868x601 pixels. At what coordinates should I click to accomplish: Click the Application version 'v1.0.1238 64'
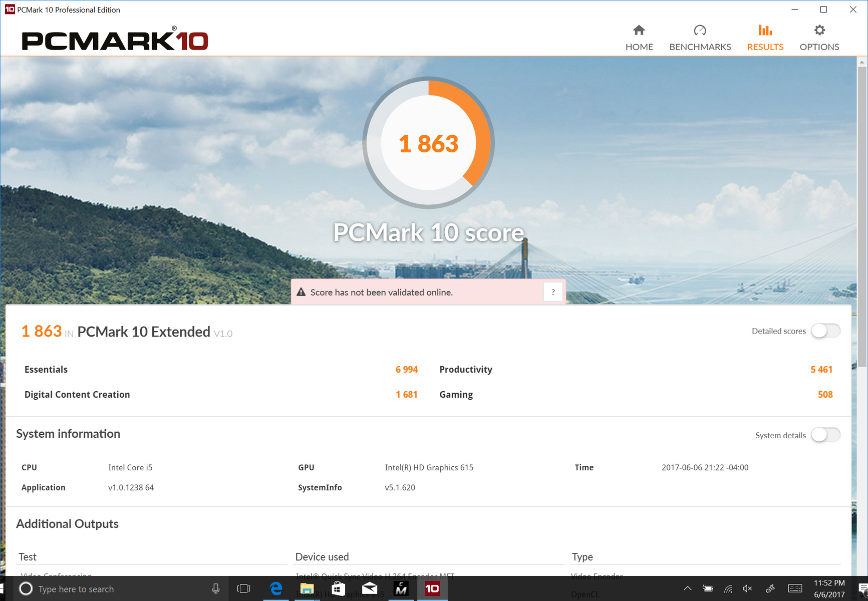(x=131, y=487)
